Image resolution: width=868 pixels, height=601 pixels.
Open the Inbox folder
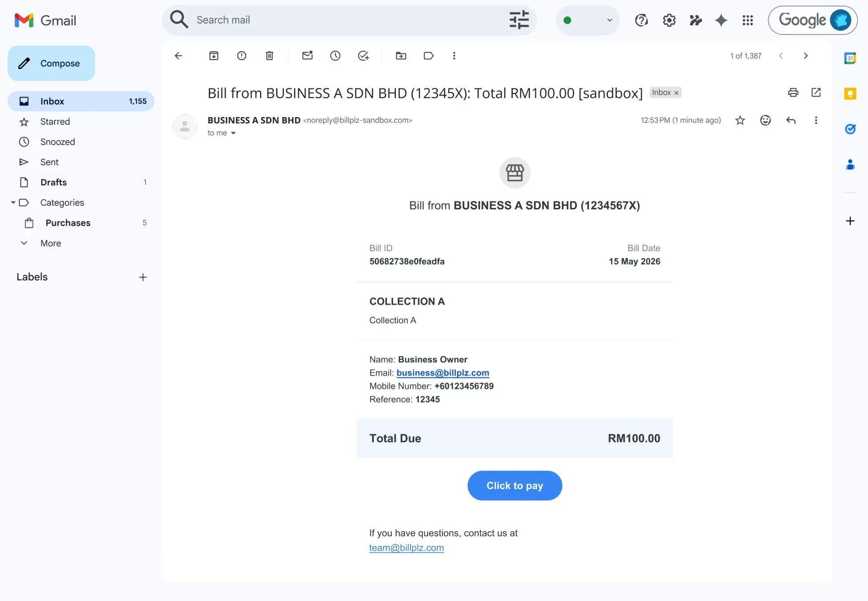pos(81,101)
